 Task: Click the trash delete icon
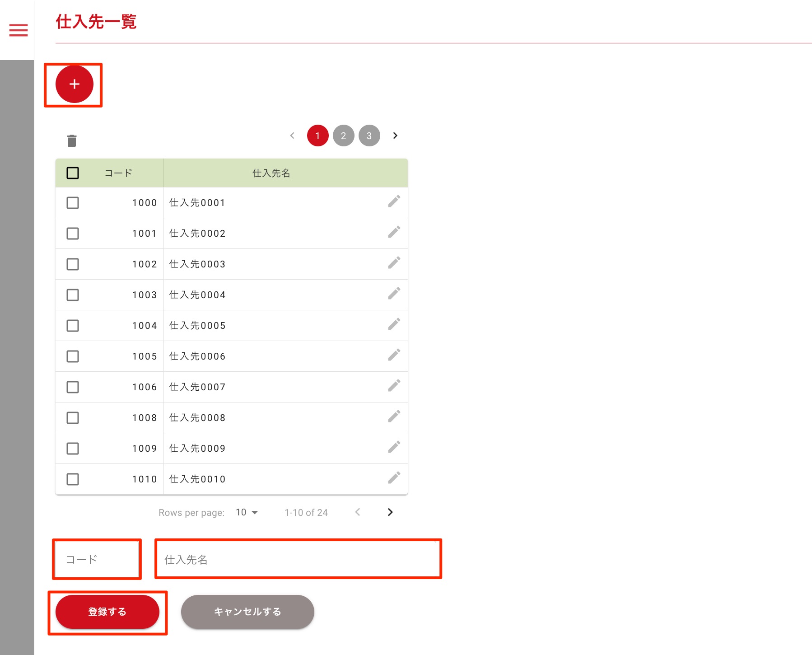point(72,141)
